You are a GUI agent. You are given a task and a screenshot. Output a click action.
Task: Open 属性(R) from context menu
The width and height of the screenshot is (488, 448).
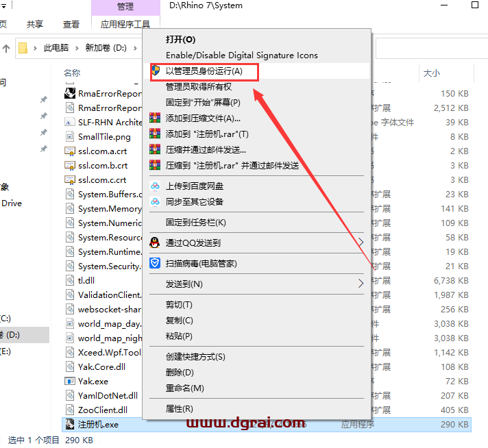pos(180,409)
